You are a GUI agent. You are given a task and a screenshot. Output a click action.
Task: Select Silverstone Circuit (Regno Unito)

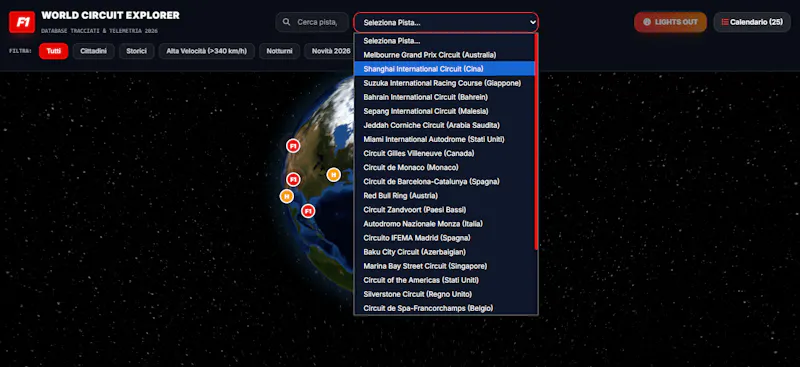click(x=444, y=294)
